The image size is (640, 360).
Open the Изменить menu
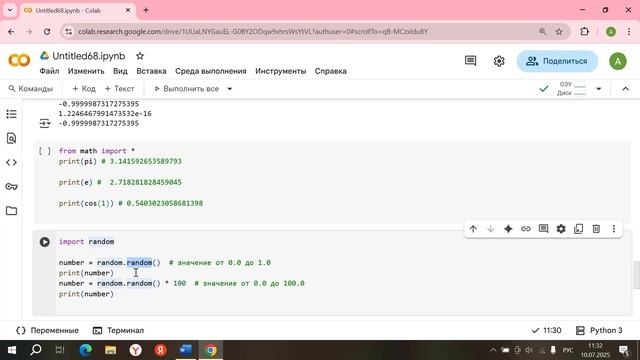pyautogui.click(x=86, y=71)
